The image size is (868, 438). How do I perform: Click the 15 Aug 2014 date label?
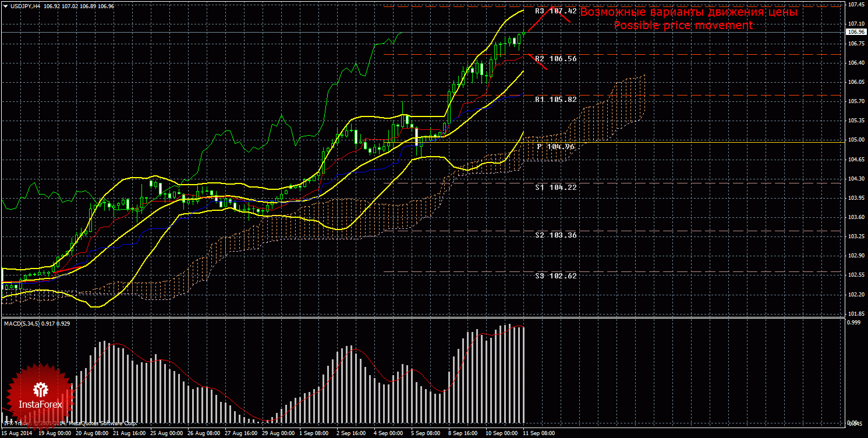coord(17,433)
